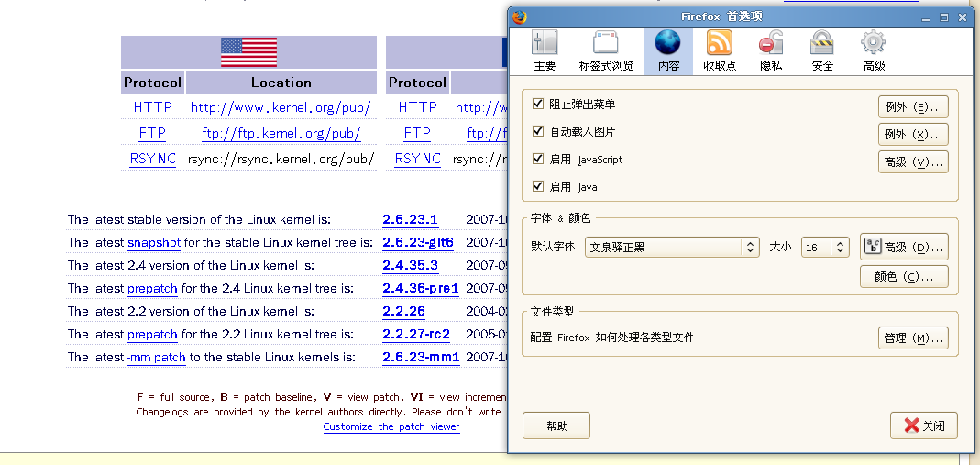
Task: Open kernel version 2.6.23.1 link
Action: click(x=410, y=219)
